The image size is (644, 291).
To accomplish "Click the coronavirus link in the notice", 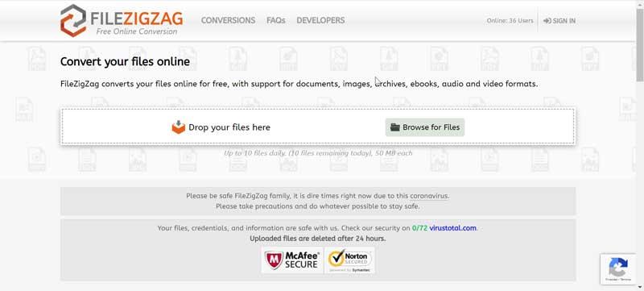I will [429, 196].
